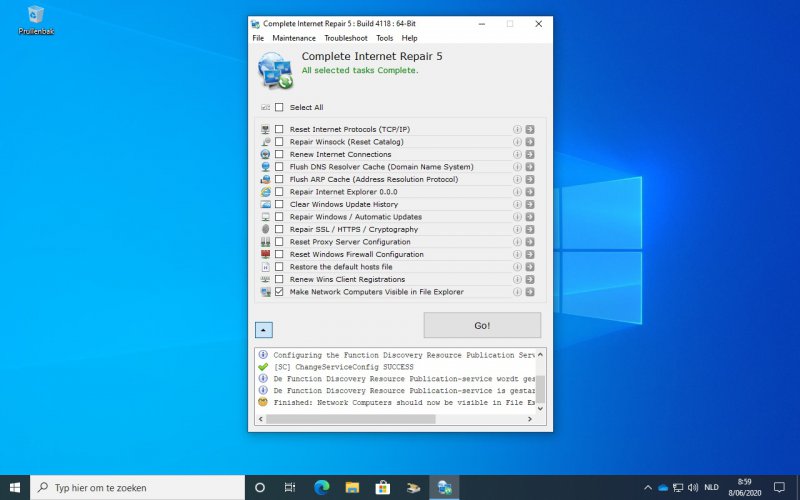Open Microsoft Edge from taskbar
The image size is (800, 500).
321,487
